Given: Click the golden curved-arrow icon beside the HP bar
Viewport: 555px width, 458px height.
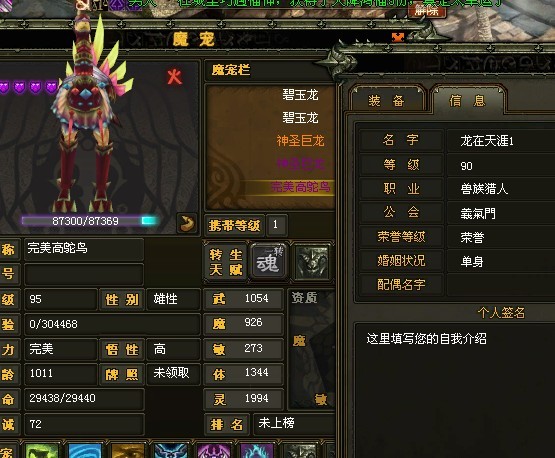Looking at the screenshot, I should tap(187, 223).
